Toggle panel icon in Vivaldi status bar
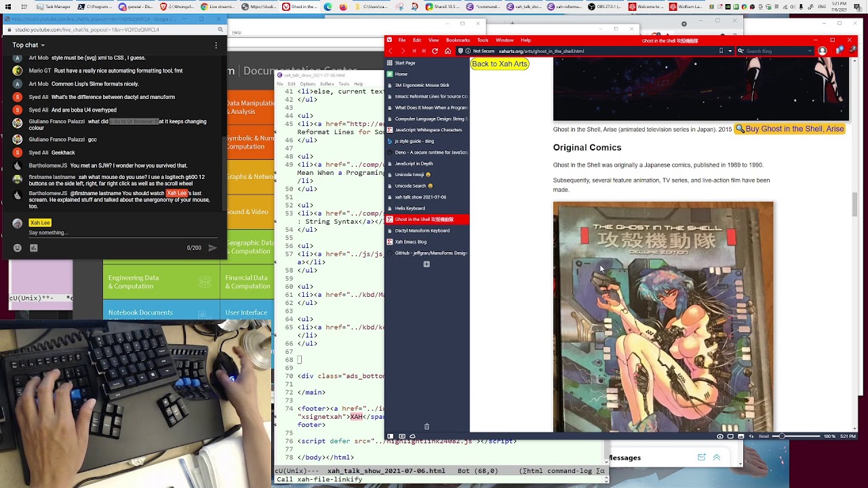868x488 pixels. pos(391,436)
